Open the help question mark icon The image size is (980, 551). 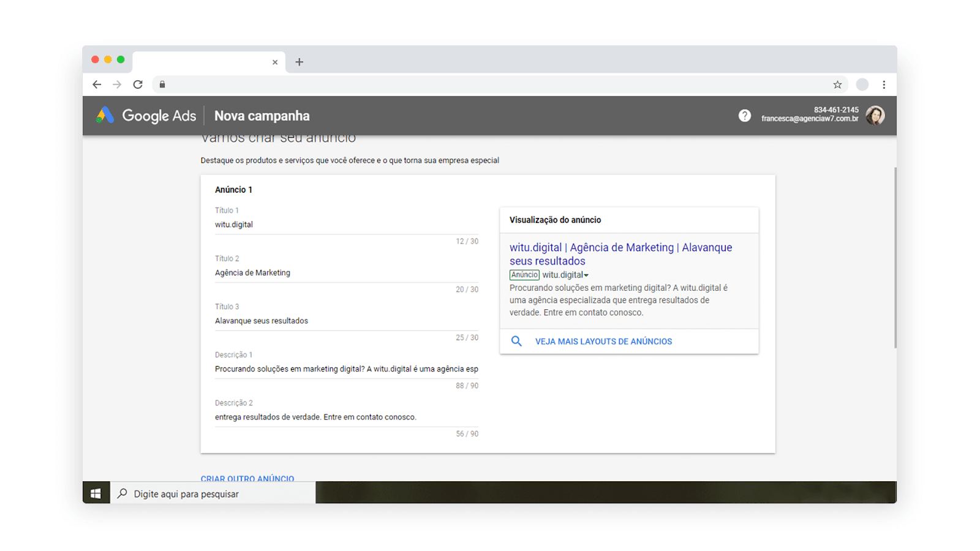[x=744, y=115]
